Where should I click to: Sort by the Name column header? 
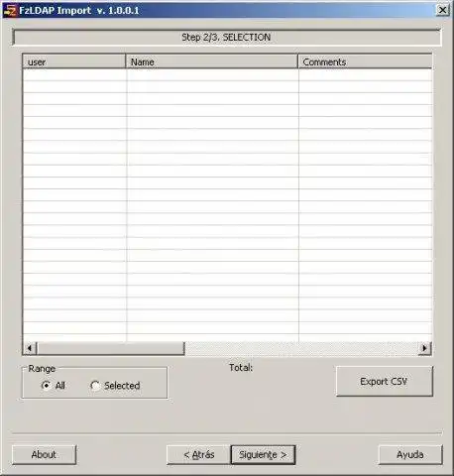(x=212, y=61)
